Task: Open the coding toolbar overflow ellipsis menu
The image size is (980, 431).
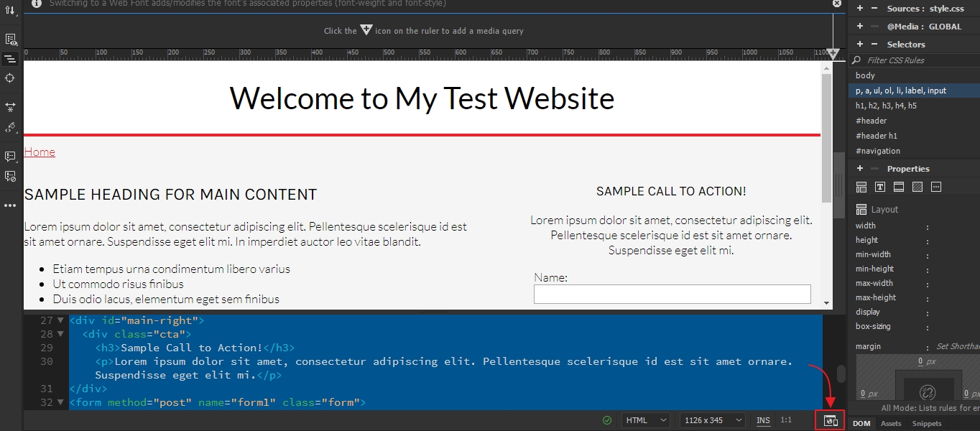Action: 10,205
